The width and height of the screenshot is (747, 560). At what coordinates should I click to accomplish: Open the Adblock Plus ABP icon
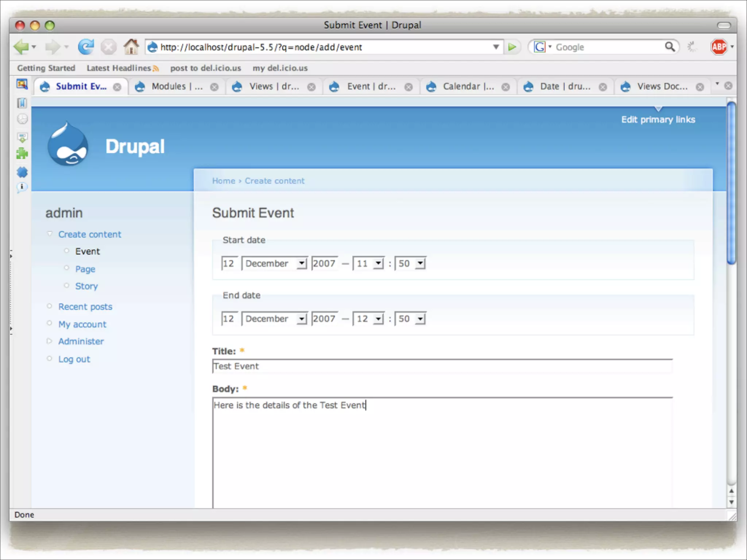click(719, 47)
